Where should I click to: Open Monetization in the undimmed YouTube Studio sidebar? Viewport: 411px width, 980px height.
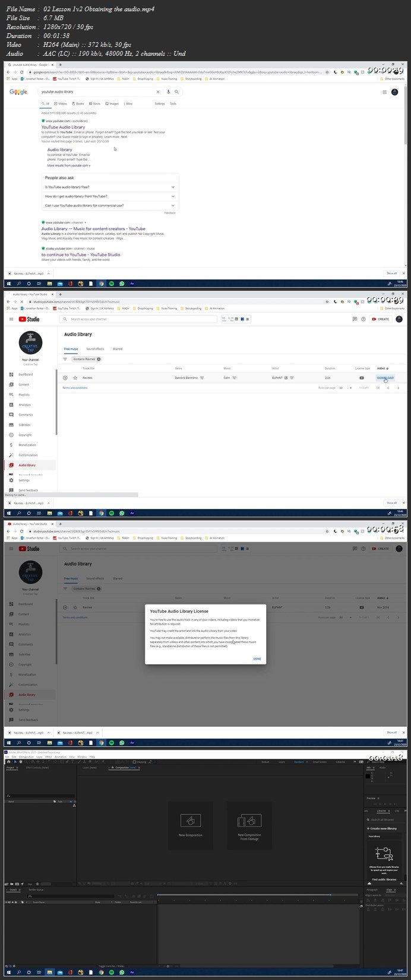tap(27, 445)
